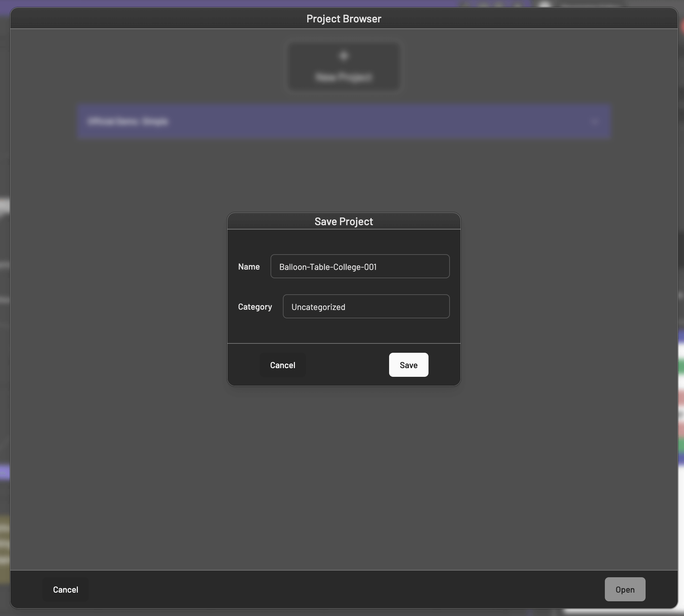Click the Category label in the dialog
This screenshot has width=684, height=616.
(255, 307)
